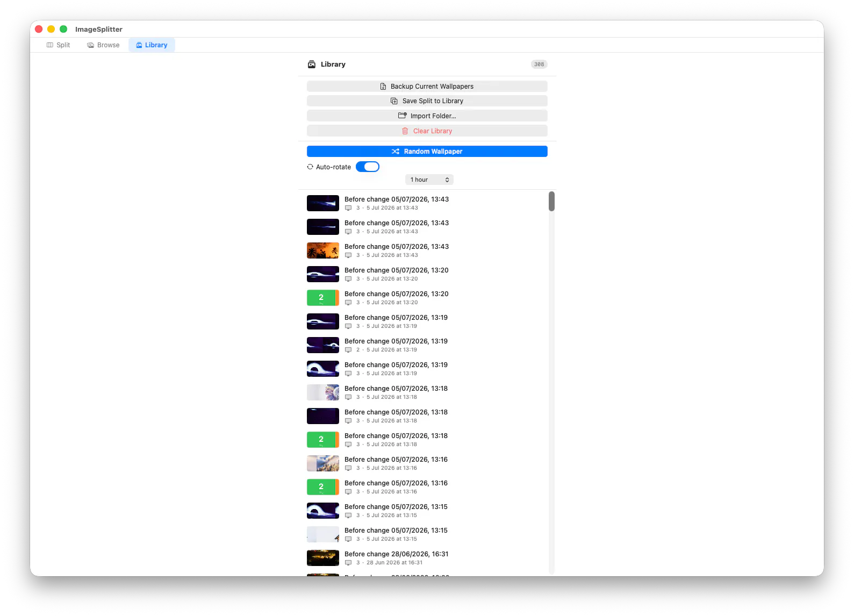Click display icon under 28/06/2026, 16:31 entry
The width and height of the screenshot is (854, 616).
pyautogui.click(x=348, y=563)
